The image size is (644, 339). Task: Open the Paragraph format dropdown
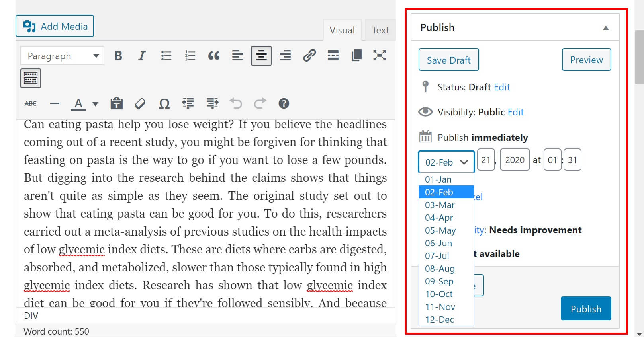tap(62, 56)
